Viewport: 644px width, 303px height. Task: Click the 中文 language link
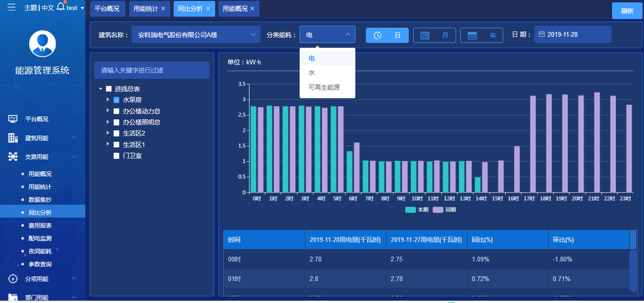coord(48,8)
